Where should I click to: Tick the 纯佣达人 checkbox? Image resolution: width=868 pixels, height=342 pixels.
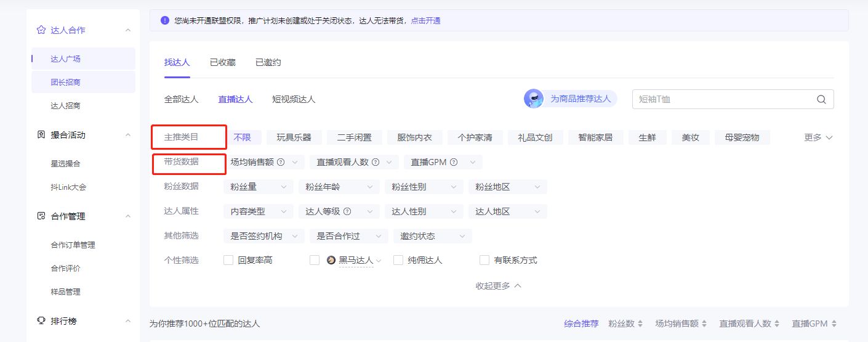pyautogui.click(x=398, y=260)
